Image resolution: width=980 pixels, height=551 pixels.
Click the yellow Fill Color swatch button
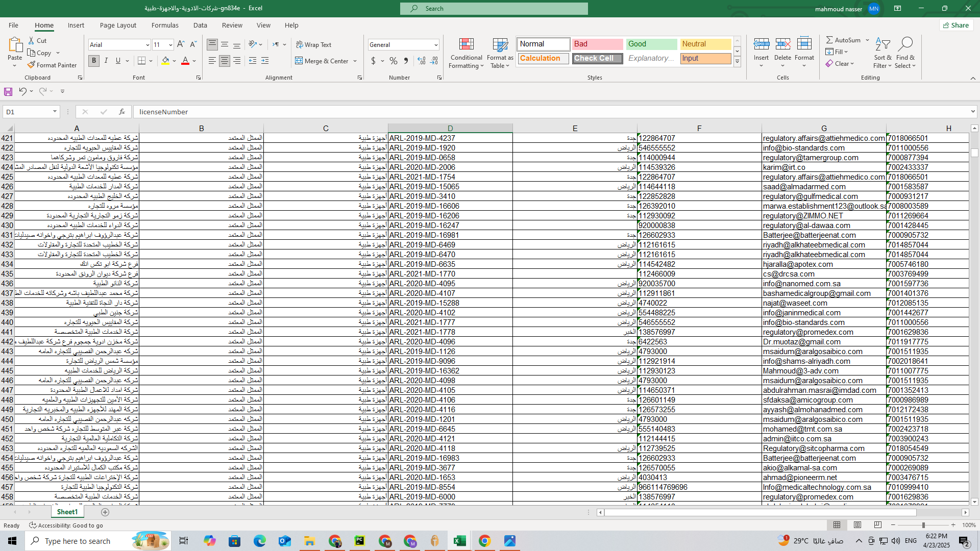[165, 61]
